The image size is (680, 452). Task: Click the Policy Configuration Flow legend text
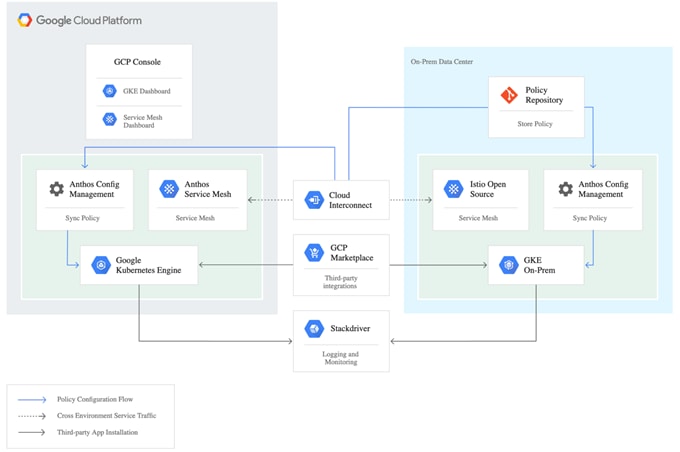click(x=95, y=399)
